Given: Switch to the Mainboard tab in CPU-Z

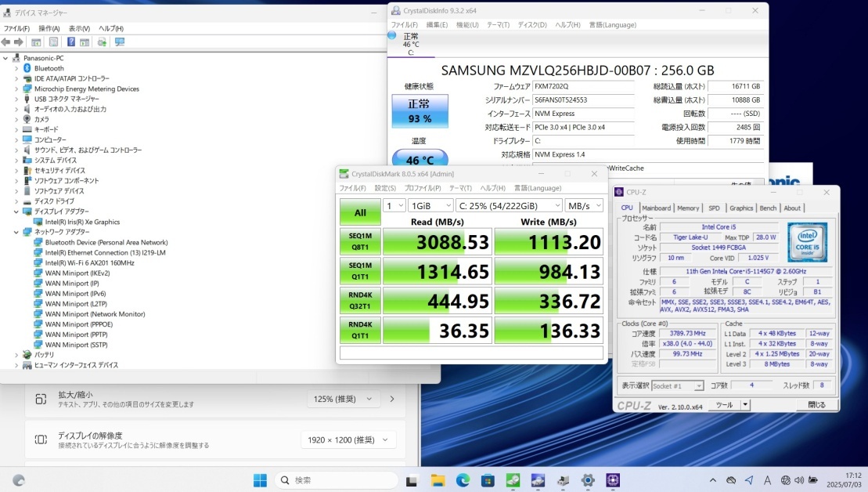Looking at the screenshot, I should point(657,208).
